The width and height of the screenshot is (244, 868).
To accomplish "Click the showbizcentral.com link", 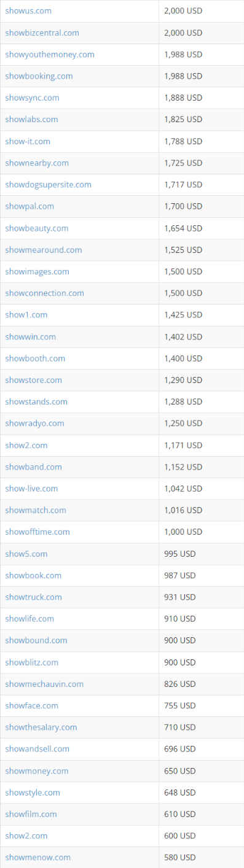I will (x=42, y=33).
